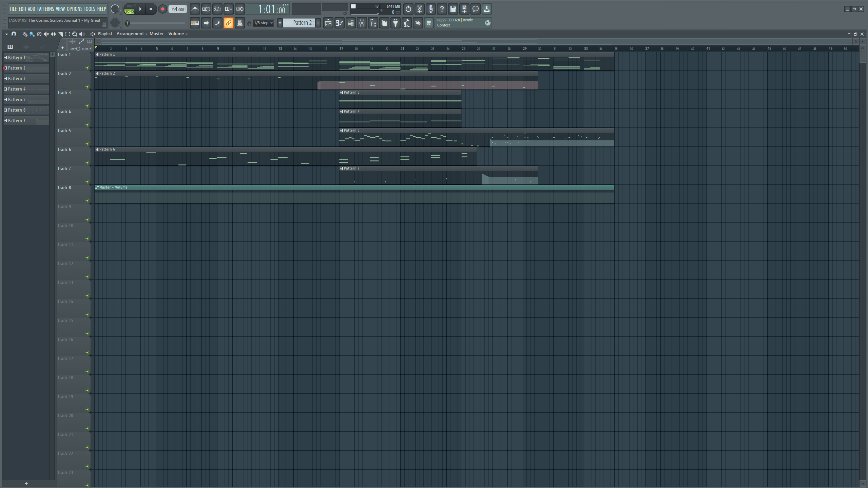
Task: Select the Slice tool
Action: tap(60, 34)
